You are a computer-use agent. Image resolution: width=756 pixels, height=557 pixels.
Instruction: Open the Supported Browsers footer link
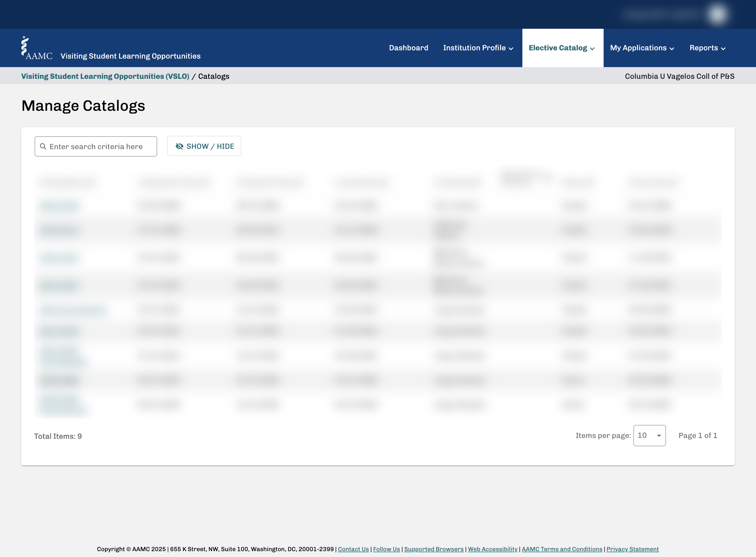coord(434,549)
